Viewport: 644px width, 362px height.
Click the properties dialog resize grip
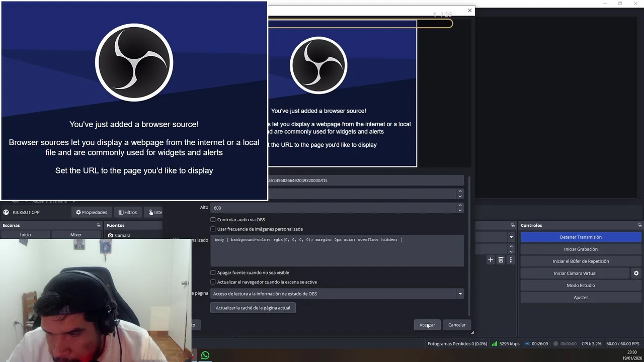coord(472,332)
